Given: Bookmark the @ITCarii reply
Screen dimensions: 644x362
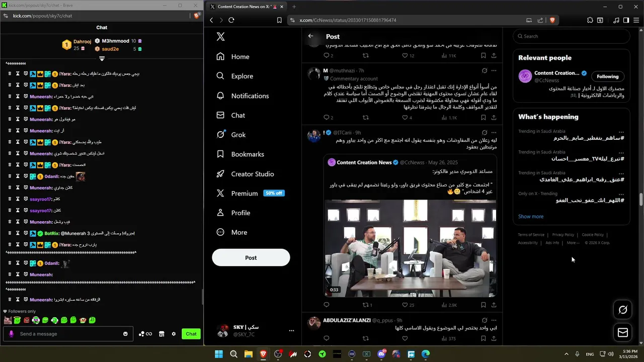Looking at the screenshot, I should (x=484, y=305).
